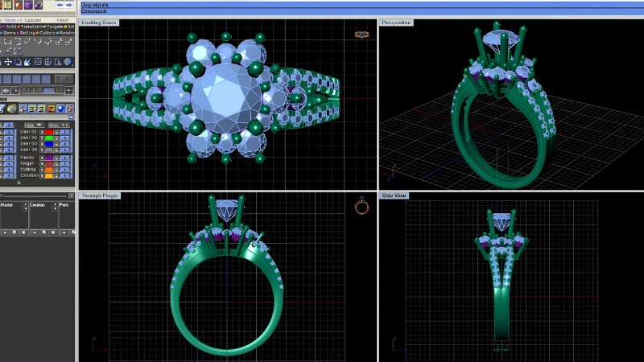Viewport: 644px width, 362px height.
Task: Click the 0.25 value field
Action: [37, 90]
